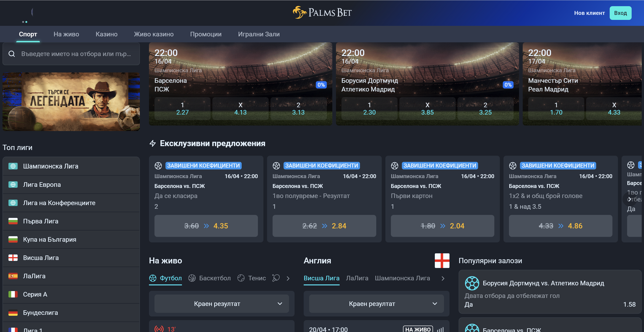Screen dimensions: 644x332
Task: Show more leagues with arrow after Шампионска Лига tab
Action: pyautogui.click(x=443, y=278)
